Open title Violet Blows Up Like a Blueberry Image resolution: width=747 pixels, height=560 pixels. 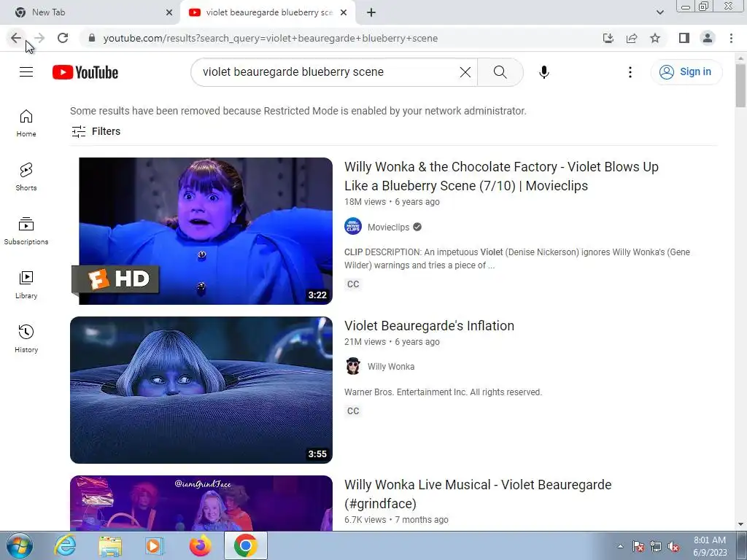point(501,176)
